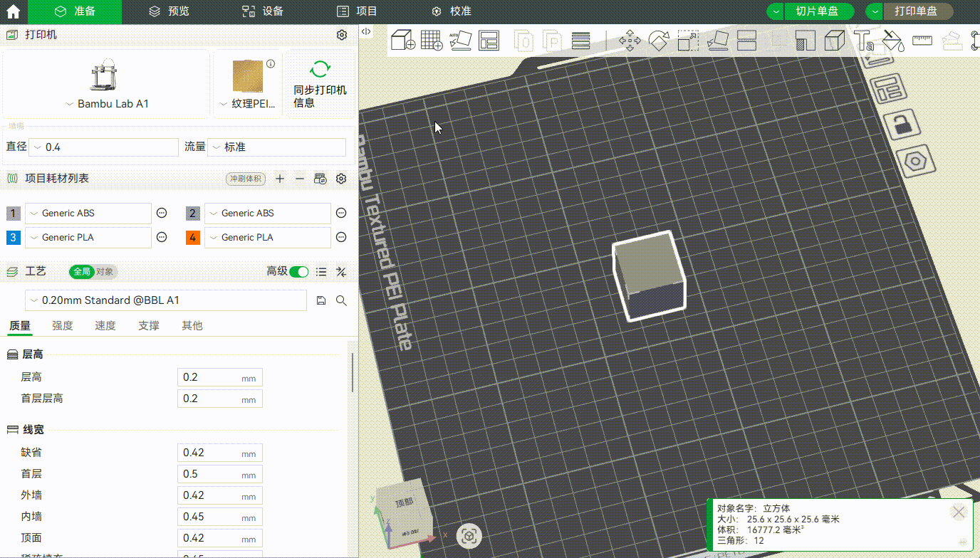The height and width of the screenshot is (558, 980).
Task: Run auto orient from the toolbar
Action: (460, 41)
